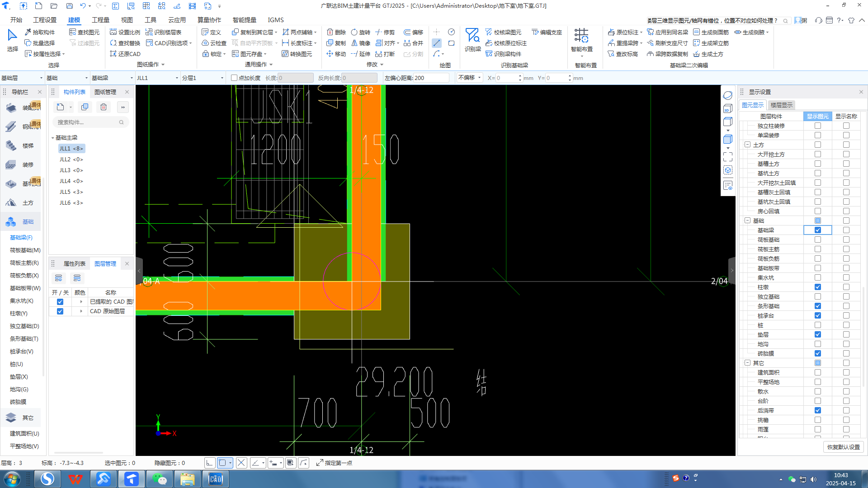Open the 基础梁 component type dropdown
The height and width of the screenshot is (488, 868).
pyautogui.click(x=112, y=78)
